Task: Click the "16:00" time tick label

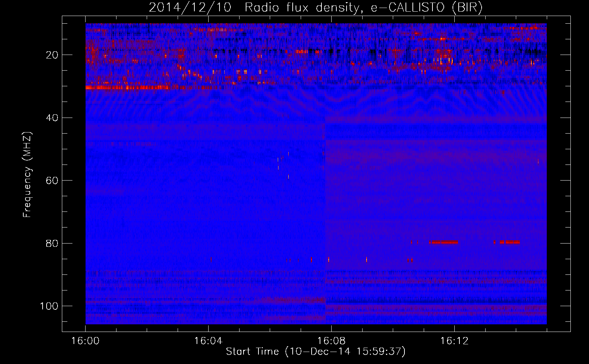Action: coord(85,341)
